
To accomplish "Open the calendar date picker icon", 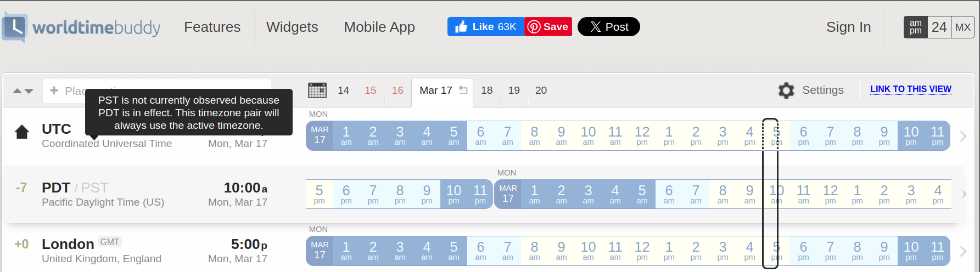I will (317, 90).
